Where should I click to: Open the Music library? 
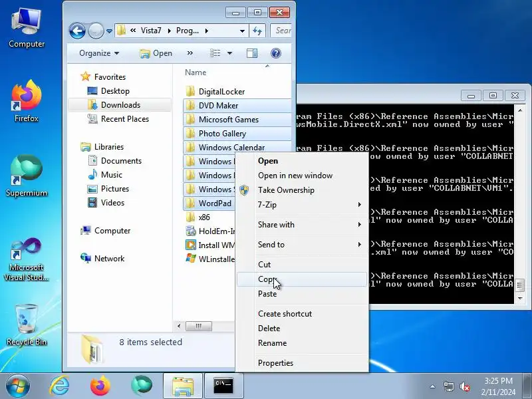pos(111,175)
